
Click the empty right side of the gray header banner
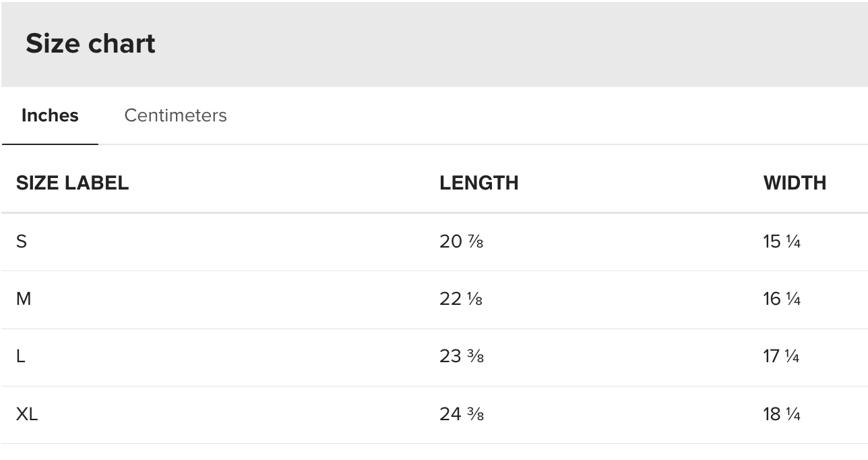607,44
